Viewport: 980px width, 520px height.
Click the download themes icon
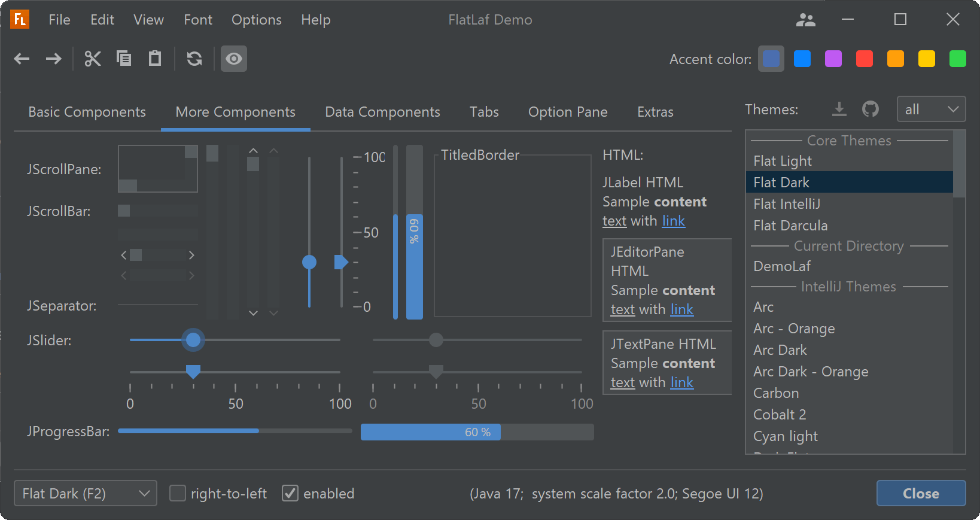point(839,110)
